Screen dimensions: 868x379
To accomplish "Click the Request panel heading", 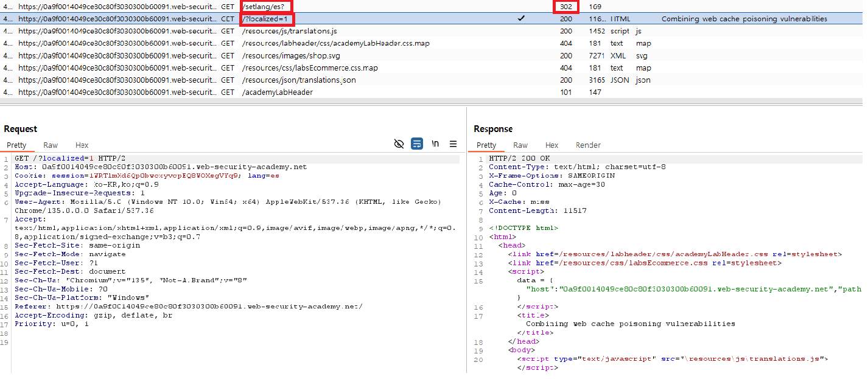I will click(21, 129).
